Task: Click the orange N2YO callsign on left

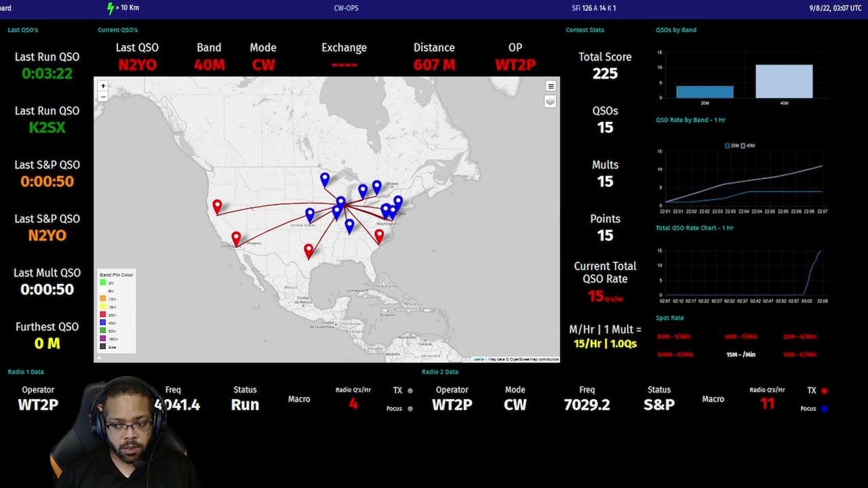Action: 47,235
